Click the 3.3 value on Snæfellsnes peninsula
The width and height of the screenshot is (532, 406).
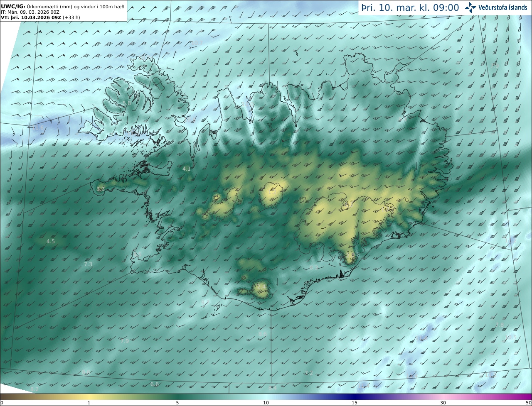[101, 189]
